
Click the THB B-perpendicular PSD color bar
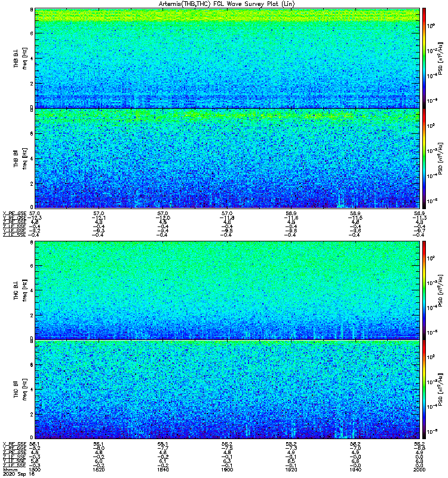tap(424, 58)
